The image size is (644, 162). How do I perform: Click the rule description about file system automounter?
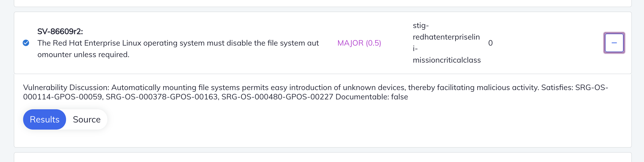(x=178, y=49)
